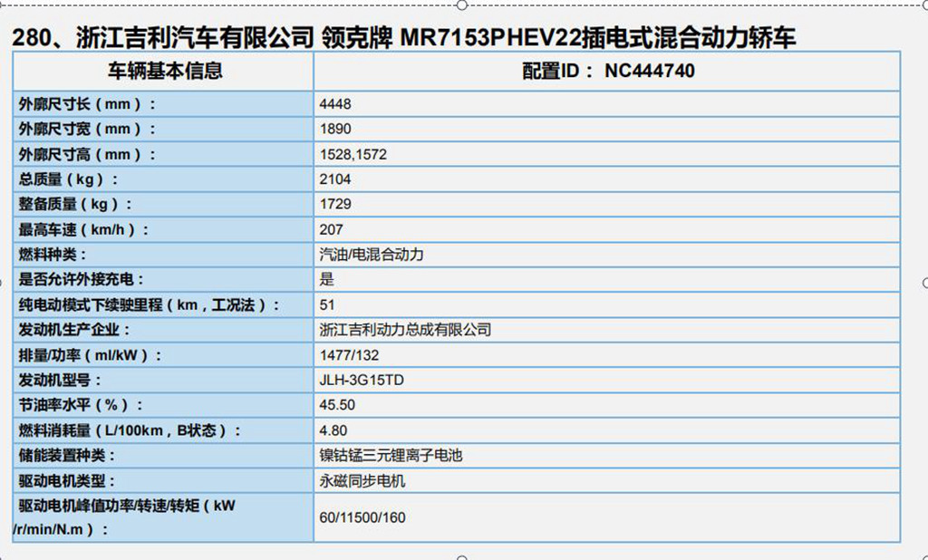Select the 整备质量 (kg) label
The image size is (928, 560).
pos(75,204)
